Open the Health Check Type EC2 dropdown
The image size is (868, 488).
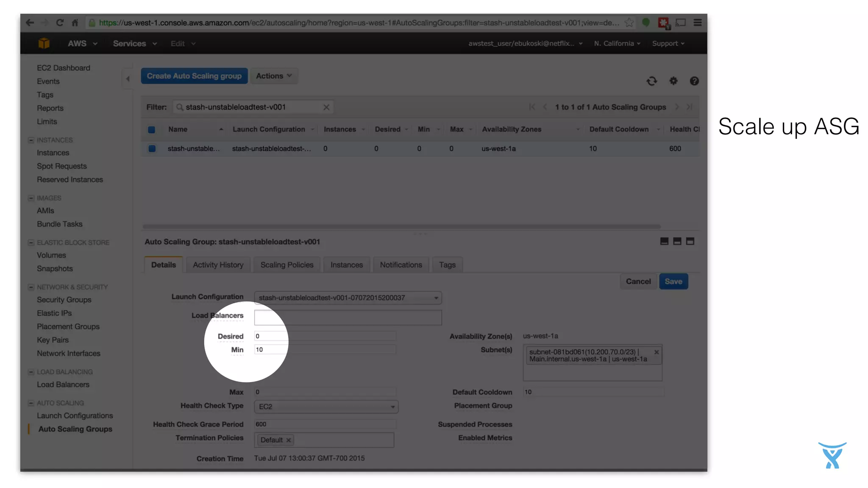326,407
